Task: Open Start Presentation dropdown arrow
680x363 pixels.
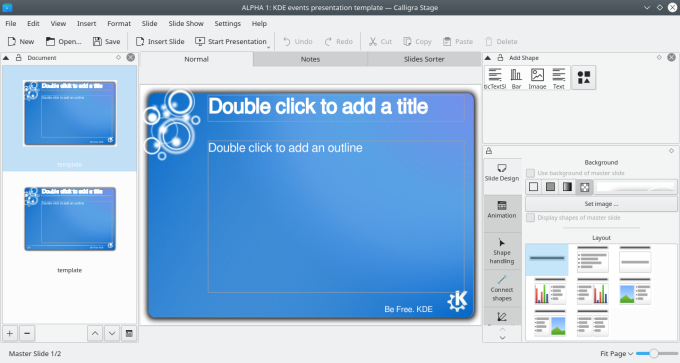Action: point(269,46)
